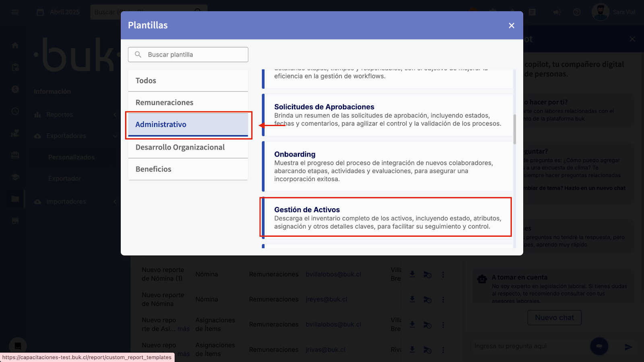
Task: Open the graduation cap sidebar icon
Action: 15,177
